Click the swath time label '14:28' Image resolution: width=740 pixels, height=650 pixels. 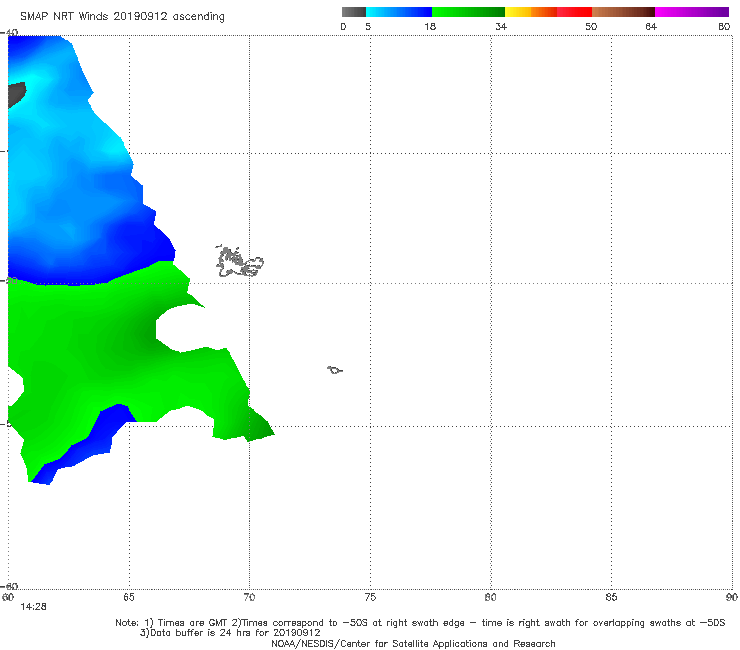click(33, 607)
